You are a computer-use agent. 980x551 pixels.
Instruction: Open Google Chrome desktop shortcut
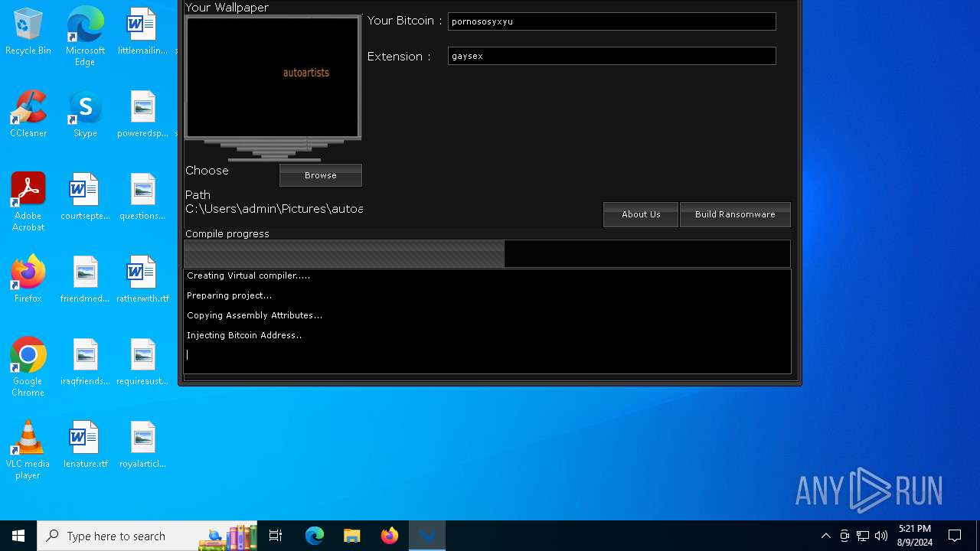coord(28,367)
